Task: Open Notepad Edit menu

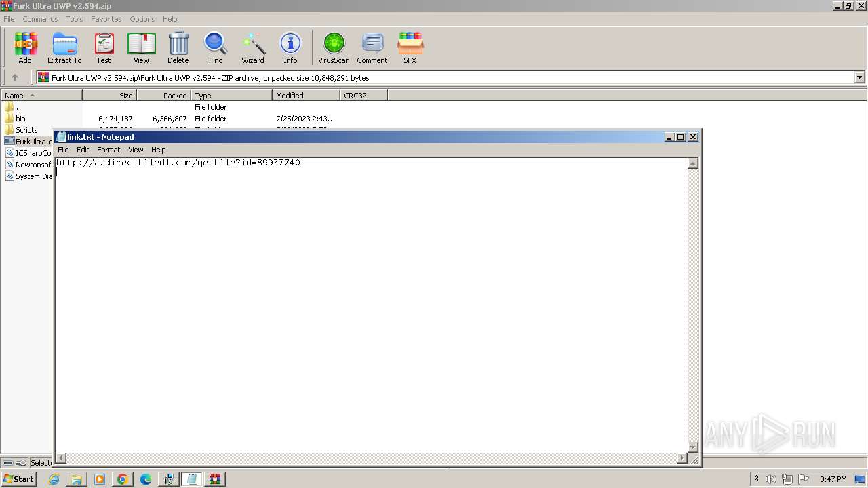Action: 83,150
